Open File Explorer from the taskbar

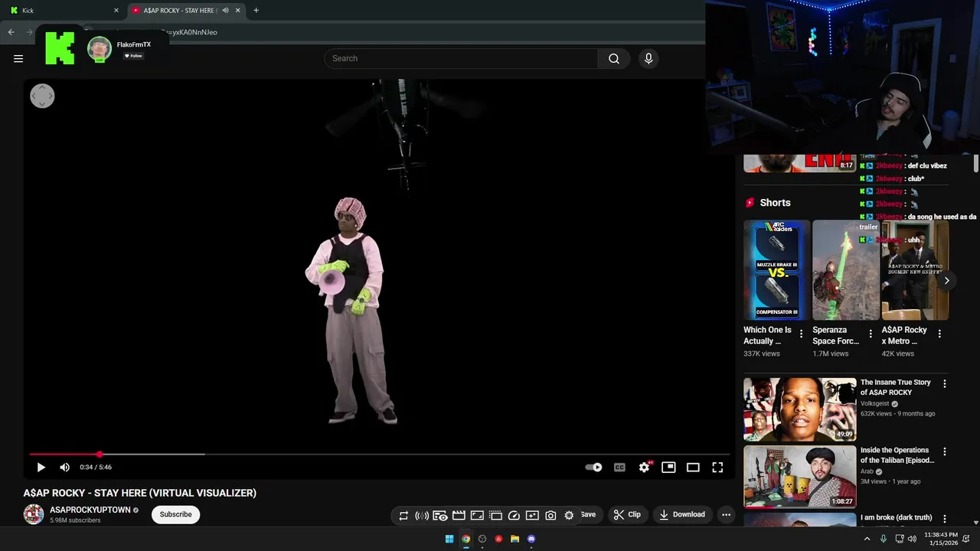click(x=514, y=539)
